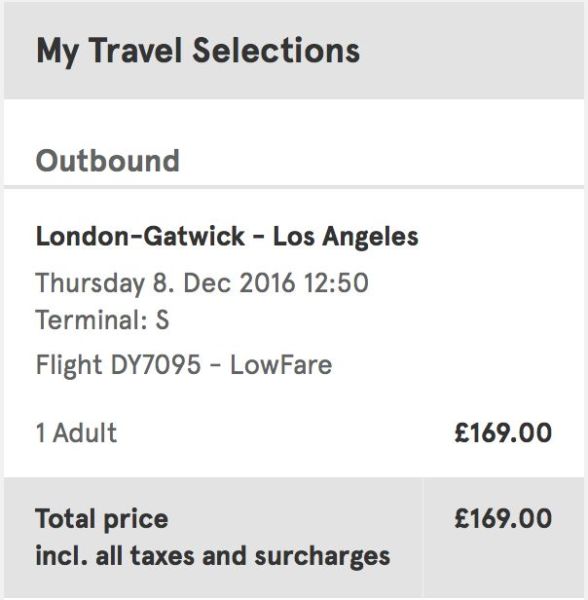Click the 1 Adult passenger label
Screen dimensions: 588x600
76,433
